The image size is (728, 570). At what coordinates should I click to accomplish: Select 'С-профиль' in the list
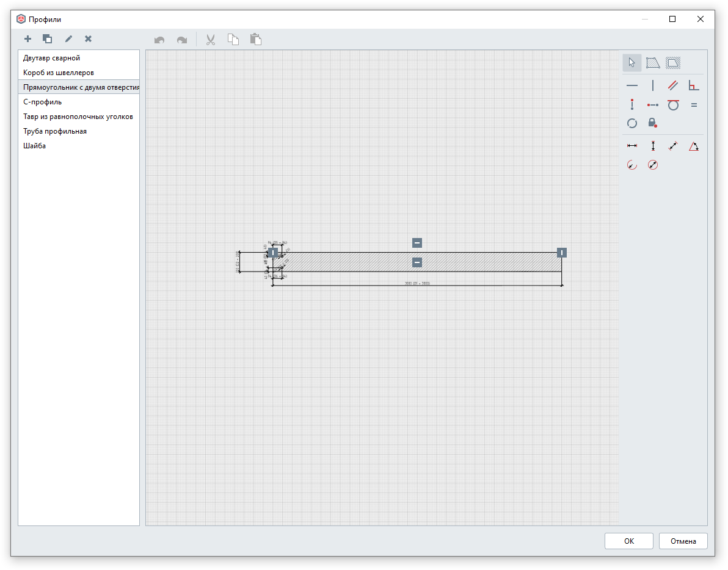click(x=79, y=102)
